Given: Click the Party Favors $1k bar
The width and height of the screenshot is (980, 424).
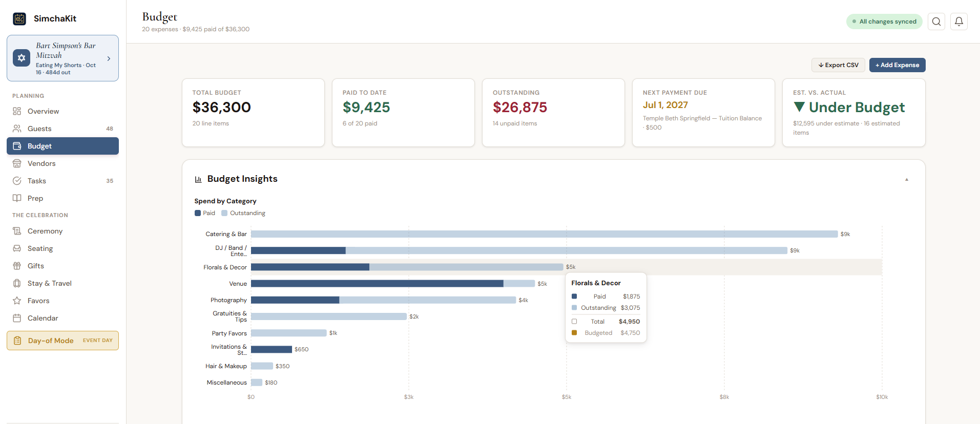Looking at the screenshot, I should pos(289,333).
